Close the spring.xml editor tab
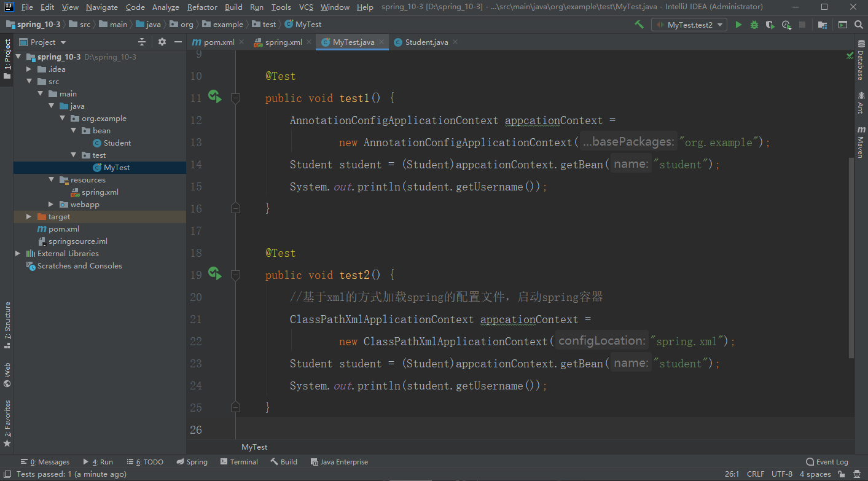The width and height of the screenshot is (868, 481). coord(309,42)
